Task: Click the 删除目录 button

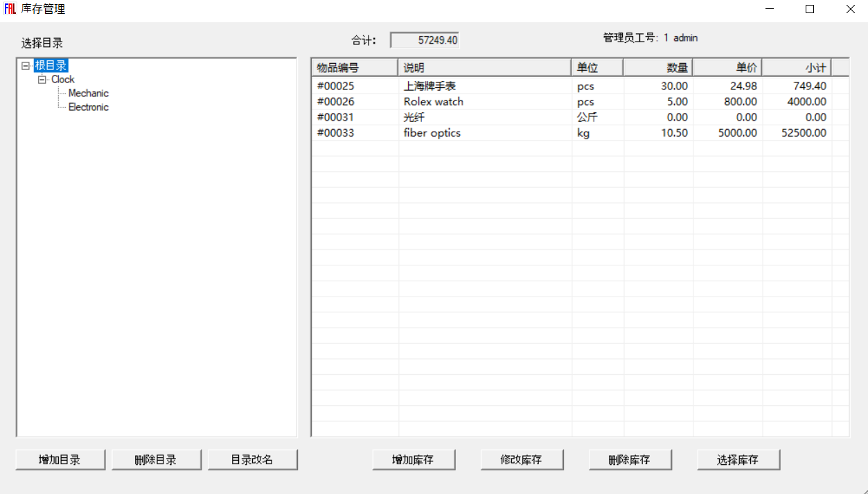Action: [156, 460]
